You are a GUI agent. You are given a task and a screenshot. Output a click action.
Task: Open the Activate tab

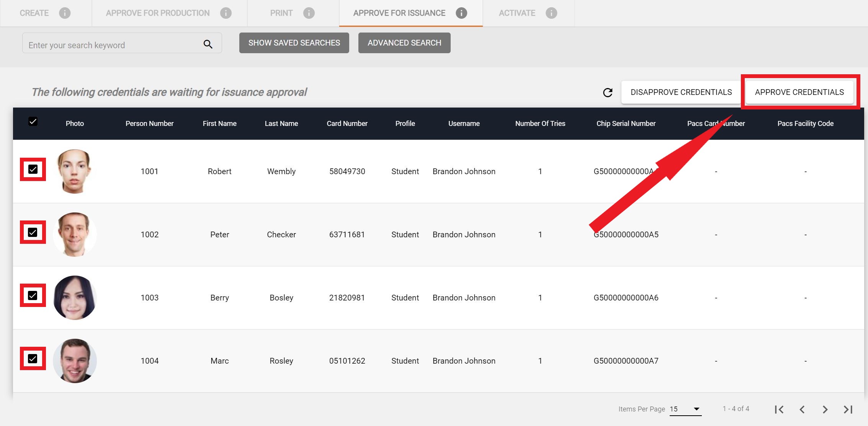point(517,13)
